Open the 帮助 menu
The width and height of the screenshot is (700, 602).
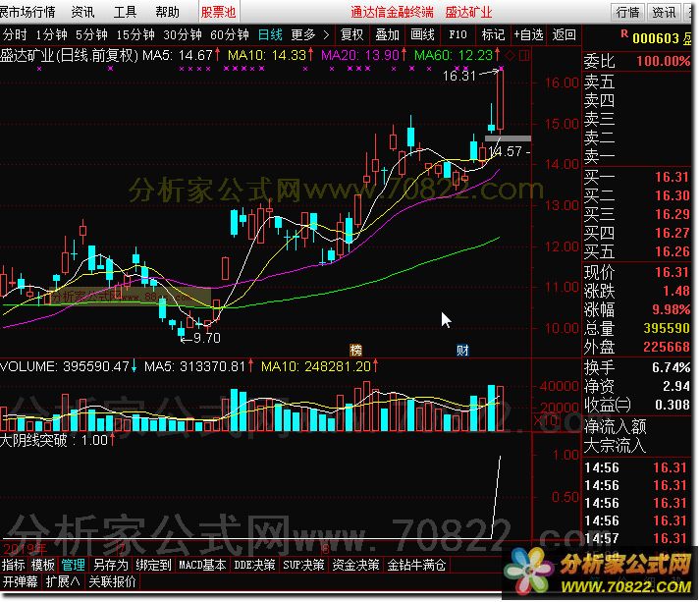coord(168,12)
